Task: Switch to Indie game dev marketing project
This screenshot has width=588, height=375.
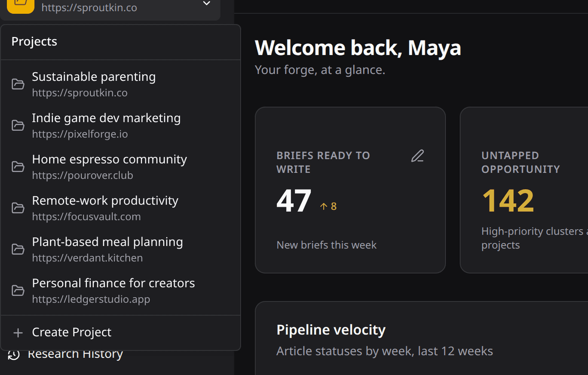Action: click(120, 125)
